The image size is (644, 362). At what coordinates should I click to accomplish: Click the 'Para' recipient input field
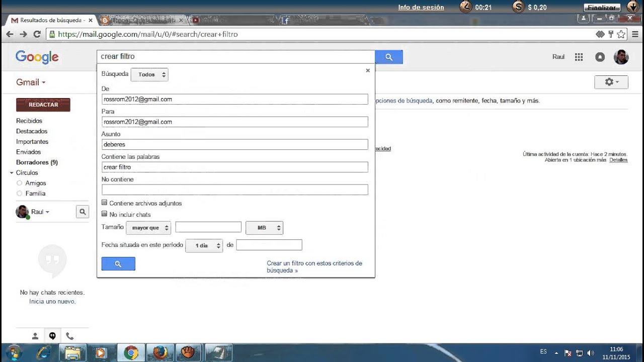click(235, 122)
